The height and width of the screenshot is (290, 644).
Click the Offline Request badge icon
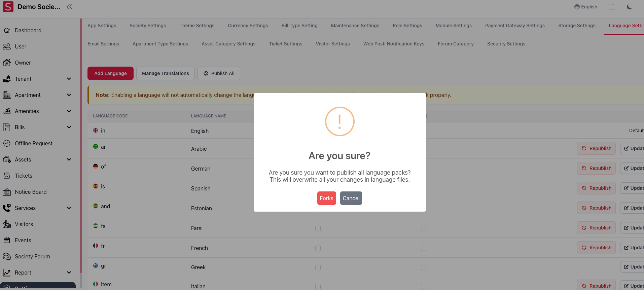click(x=7, y=143)
